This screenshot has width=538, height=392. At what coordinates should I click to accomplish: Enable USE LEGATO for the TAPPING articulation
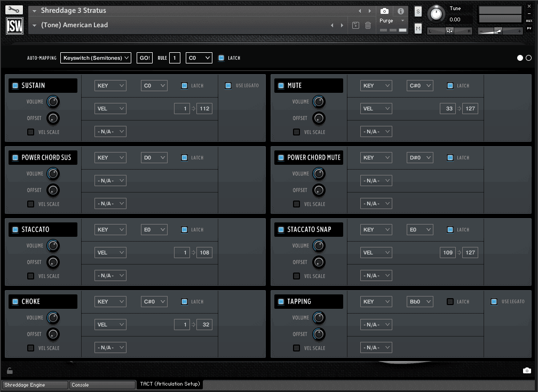click(493, 301)
